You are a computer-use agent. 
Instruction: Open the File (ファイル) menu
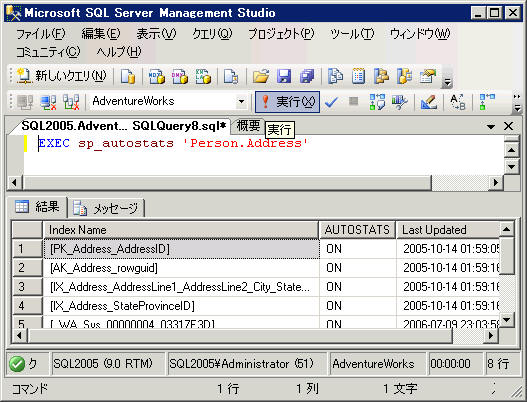[41, 34]
